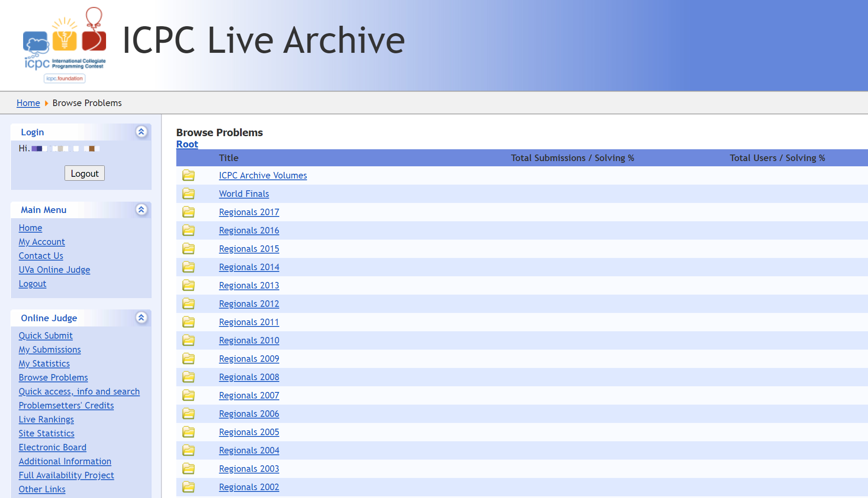Collapse the Login panel
This screenshot has width=868, height=498.
pyautogui.click(x=141, y=132)
